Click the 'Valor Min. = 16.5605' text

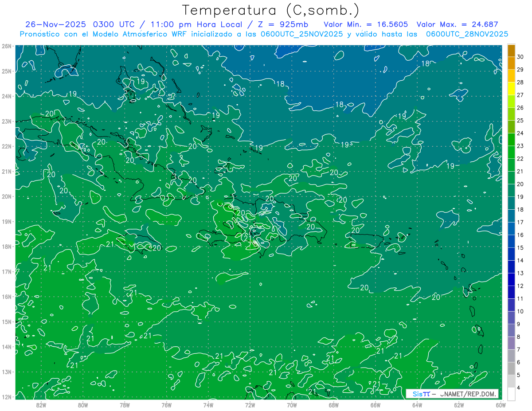point(366,24)
